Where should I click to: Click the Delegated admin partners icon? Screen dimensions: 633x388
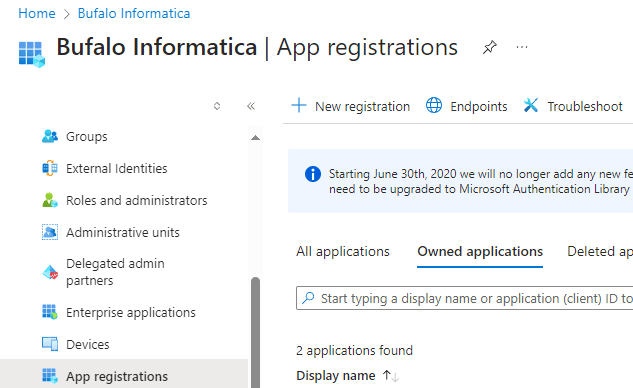coord(50,272)
